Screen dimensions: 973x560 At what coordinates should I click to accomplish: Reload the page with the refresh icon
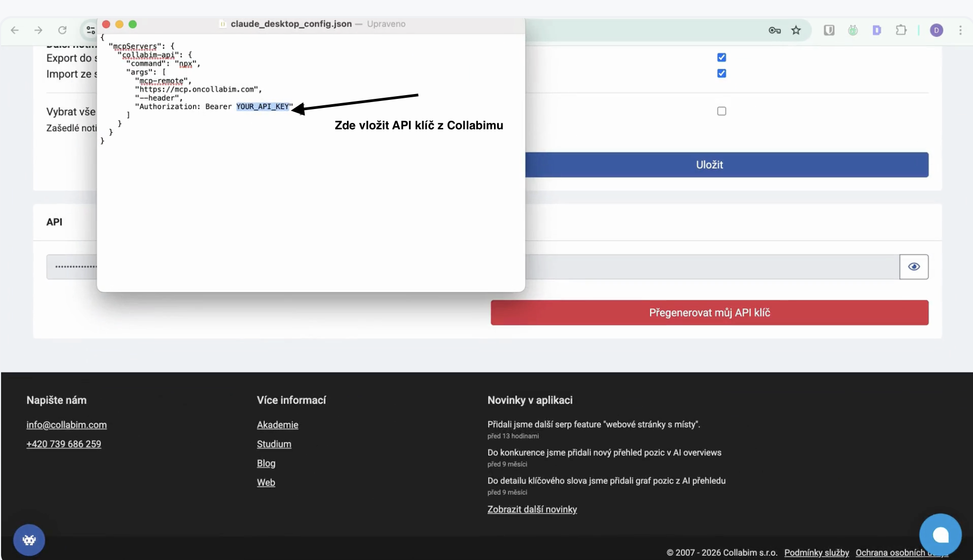pos(63,30)
